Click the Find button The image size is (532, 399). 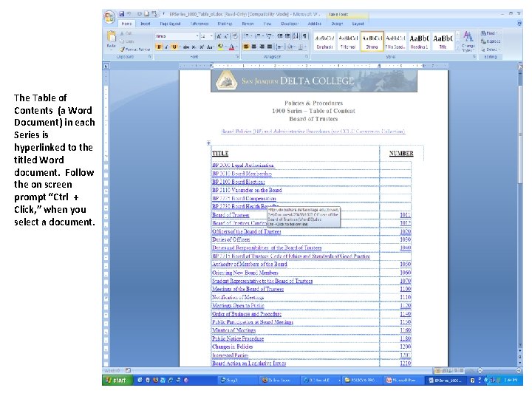point(489,33)
